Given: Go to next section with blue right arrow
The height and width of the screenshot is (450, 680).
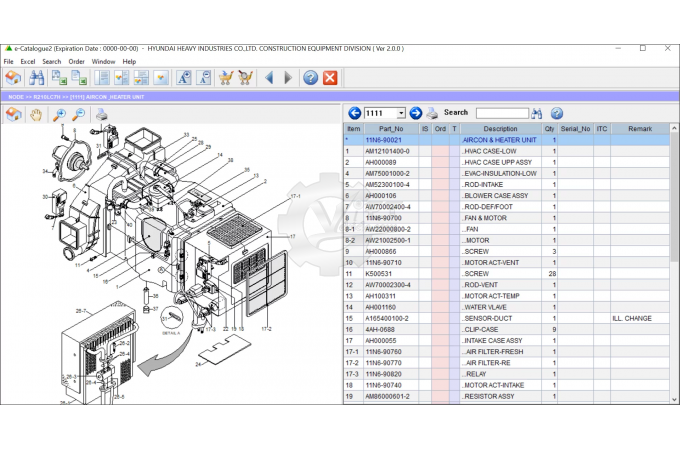Looking at the screenshot, I should (x=415, y=113).
